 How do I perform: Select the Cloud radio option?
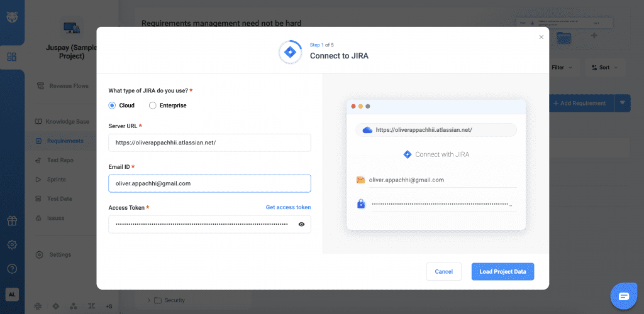click(x=113, y=106)
